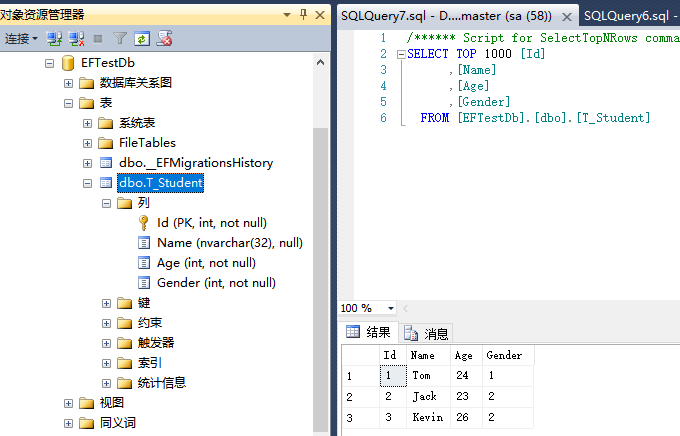Select the Tom cell in results
The image size is (680, 436).
point(428,376)
